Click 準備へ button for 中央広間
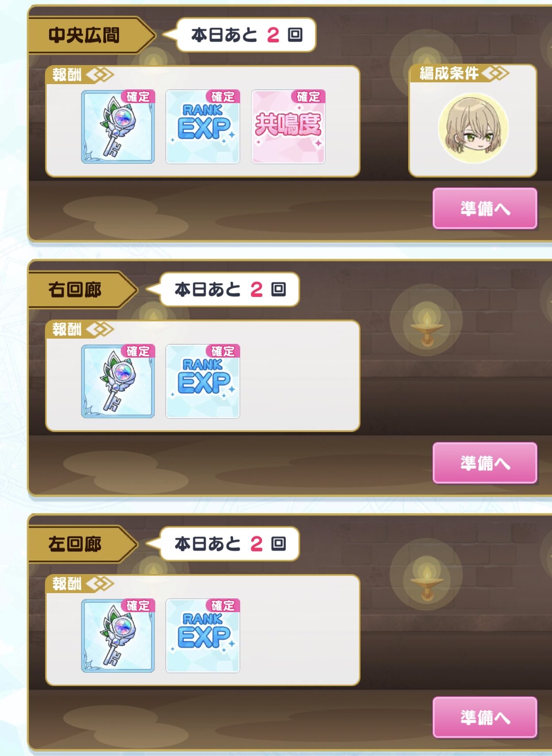Image resolution: width=552 pixels, height=756 pixels. click(485, 208)
